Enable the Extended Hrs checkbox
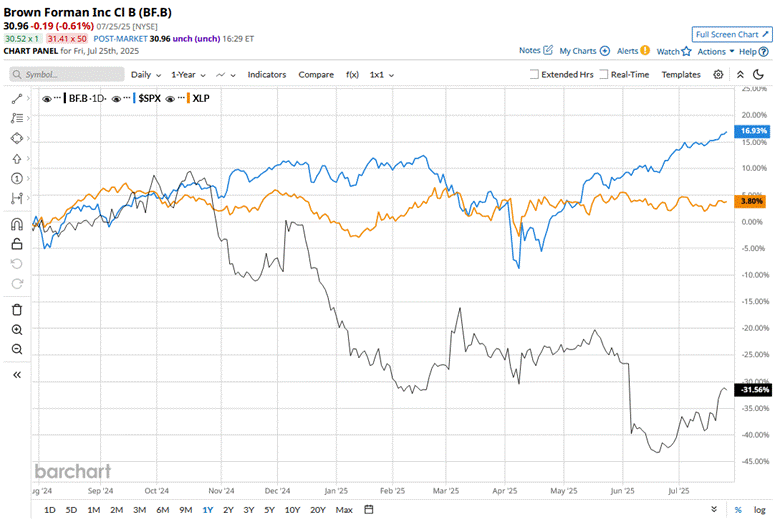This screenshot has height=520, width=780. coord(534,74)
